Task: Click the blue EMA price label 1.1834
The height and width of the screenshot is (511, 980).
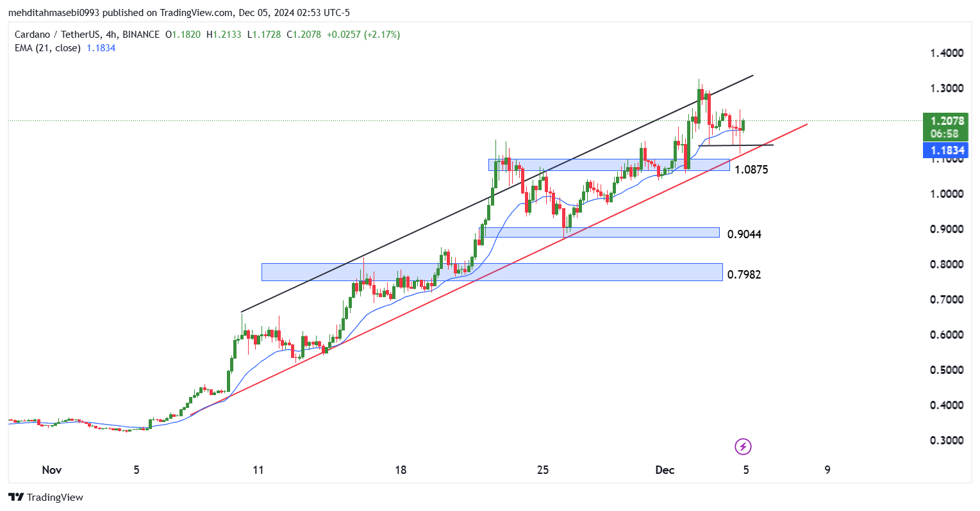Action: [x=945, y=150]
